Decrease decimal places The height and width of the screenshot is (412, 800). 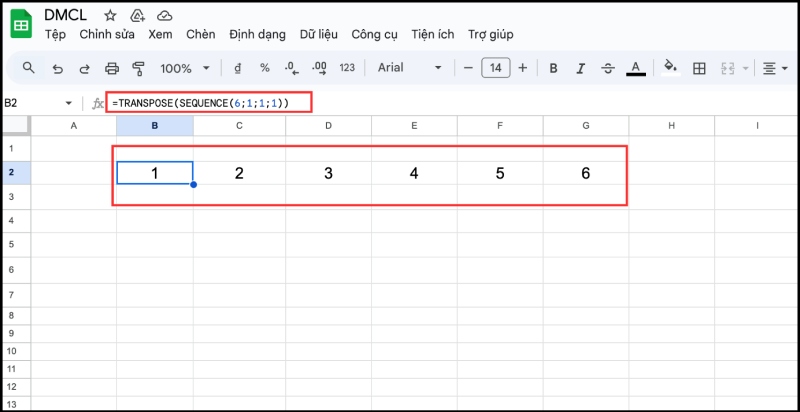tap(292, 68)
